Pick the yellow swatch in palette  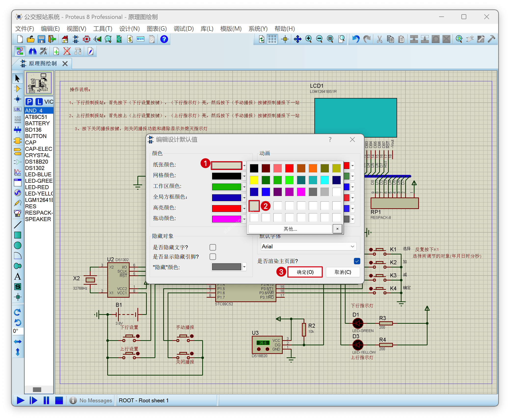point(254,180)
